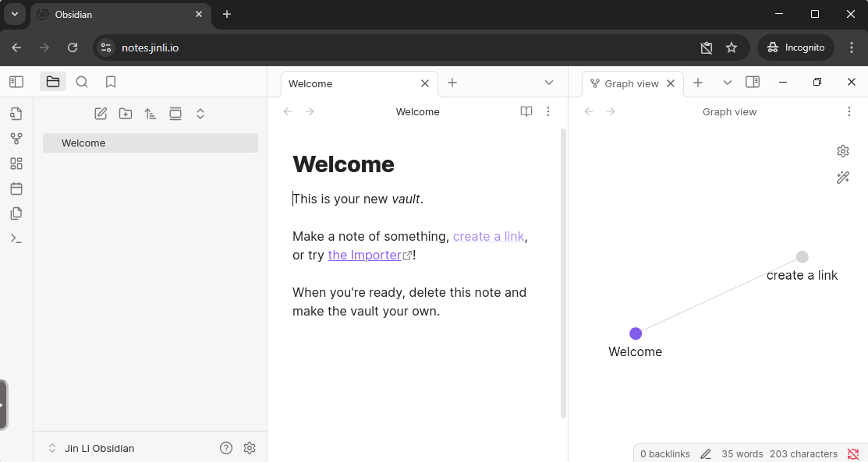The width and height of the screenshot is (868, 462).
Task: Open today's daily note ribbon icon
Action: tap(16, 189)
